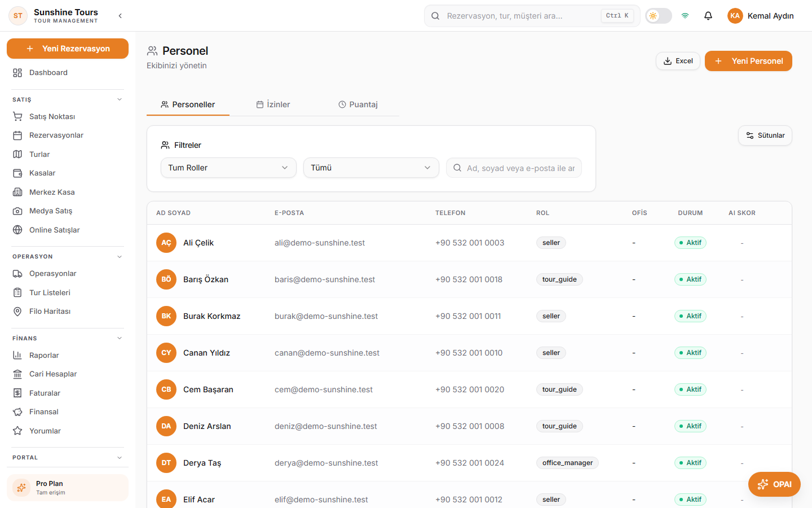Viewport: 812px width, 508px height.
Task: Open the Operasyonlar truck icon
Action: 17,274
